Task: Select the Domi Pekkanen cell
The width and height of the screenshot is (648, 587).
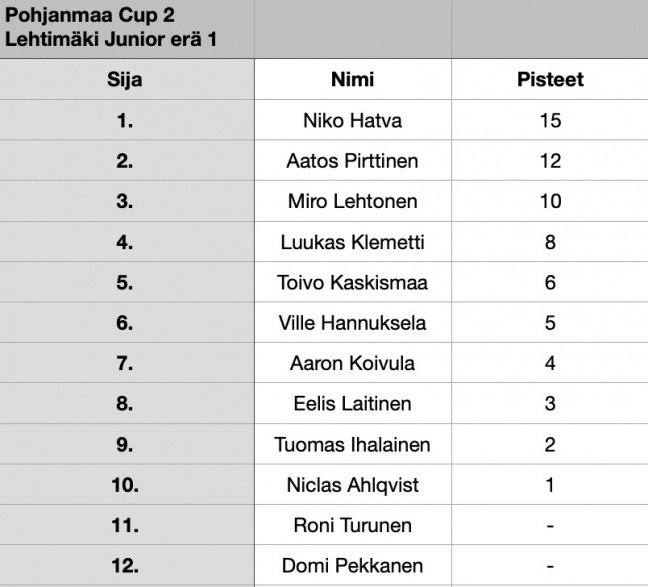Action: 353,566
